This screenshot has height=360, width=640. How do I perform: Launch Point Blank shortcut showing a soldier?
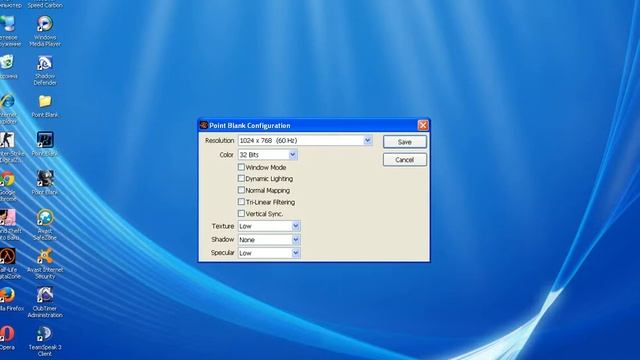click(45, 182)
